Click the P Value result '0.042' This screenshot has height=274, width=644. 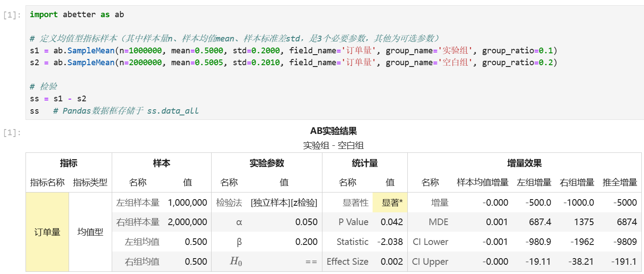tap(392, 222)
